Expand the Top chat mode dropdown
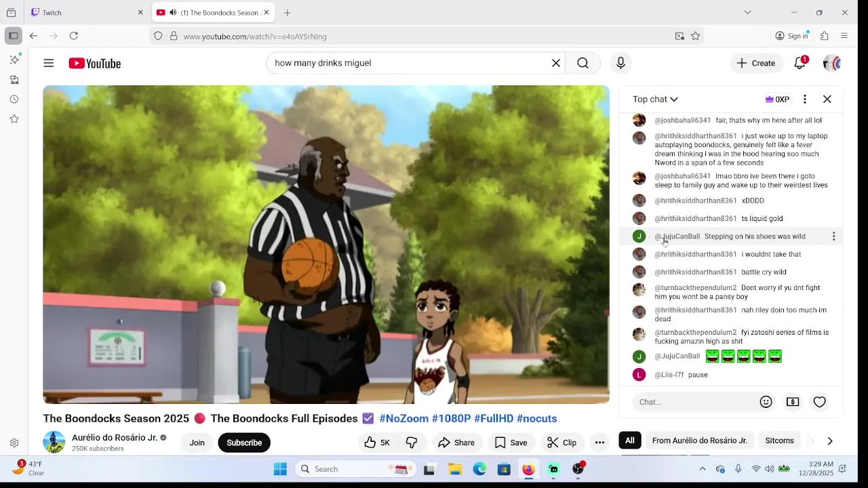The width and height of the screenshot is (868, 488). pos(655,99)
